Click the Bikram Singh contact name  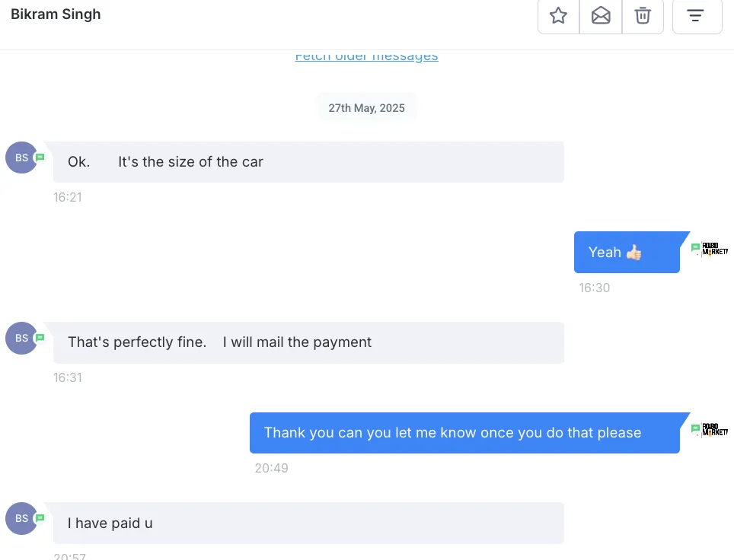click(56, 14)
